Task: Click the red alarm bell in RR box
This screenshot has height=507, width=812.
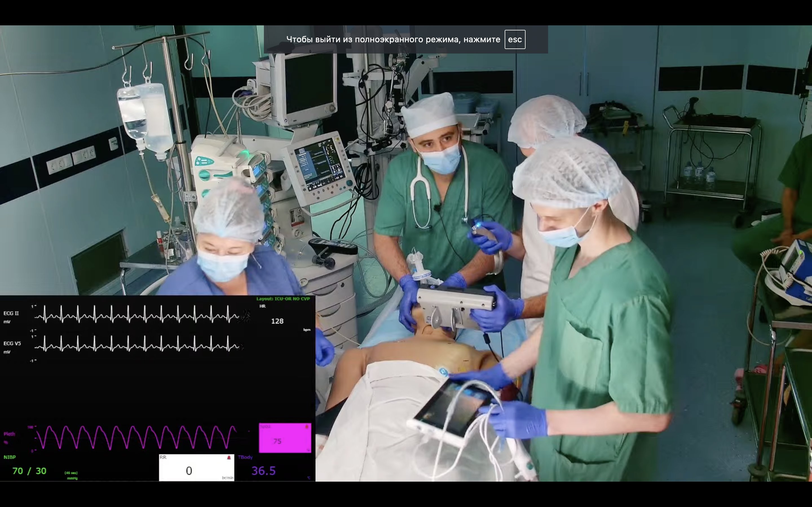Action: pyautogui.click(x=229, y=457)
